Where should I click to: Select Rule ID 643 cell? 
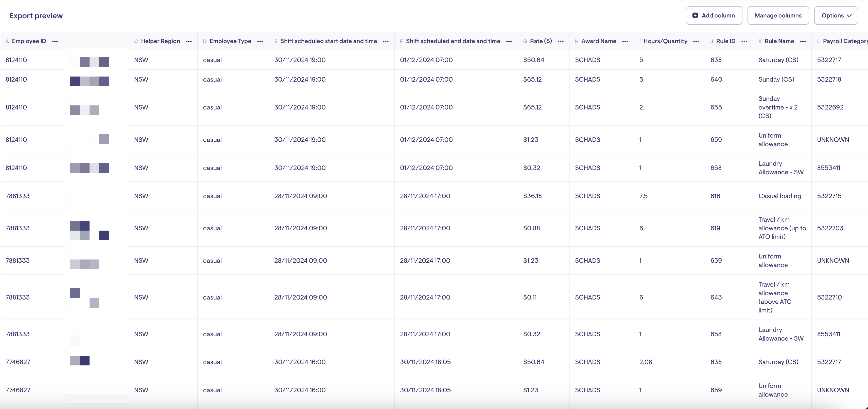tap(716, 297)
